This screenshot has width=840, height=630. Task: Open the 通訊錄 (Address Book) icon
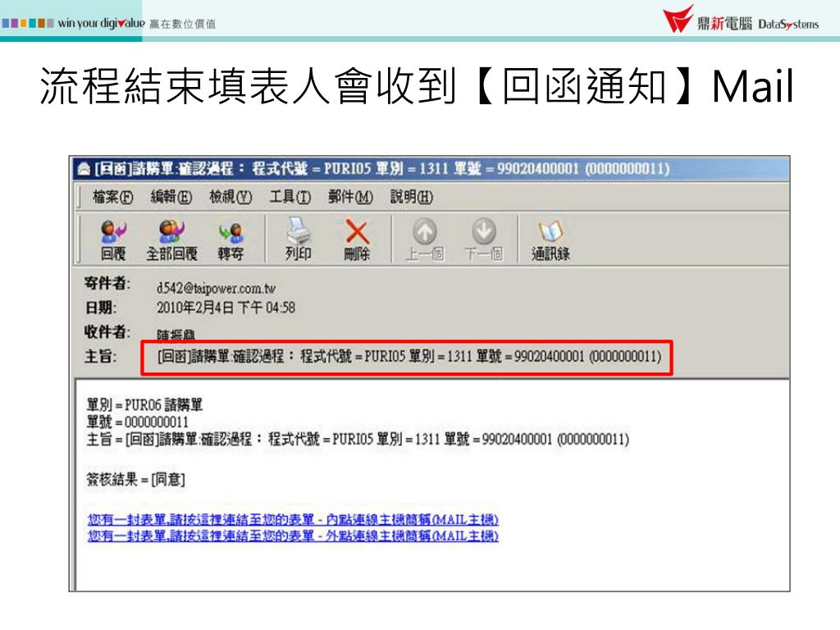tap(550, 240)
